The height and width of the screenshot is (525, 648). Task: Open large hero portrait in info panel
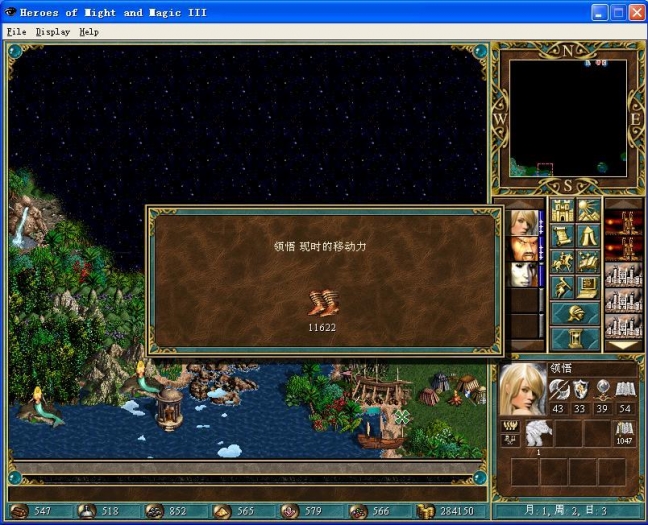523,390
